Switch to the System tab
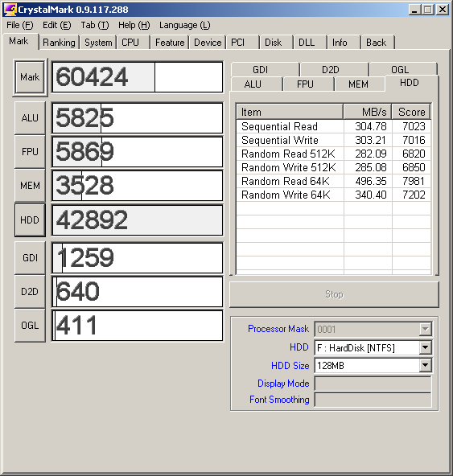The width and height of the screenshot is (453, 476). pyautogui.click(x=98, y=43)
